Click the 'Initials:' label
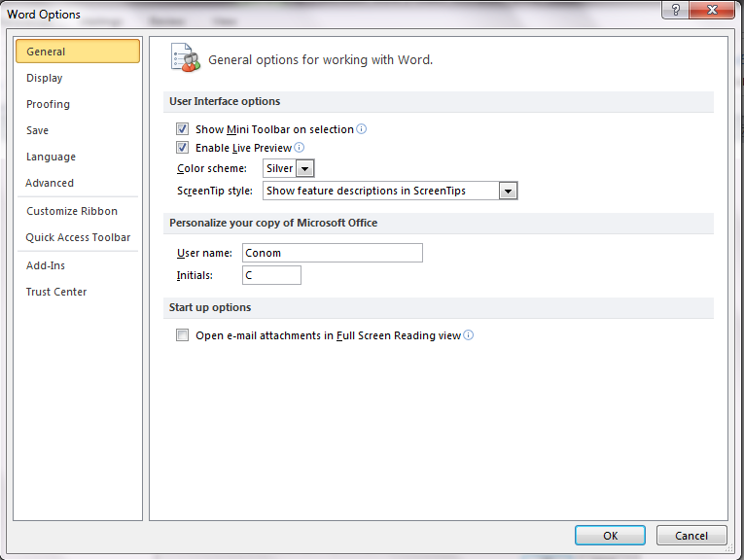The height and width of the screenshot is (560, 744). coord(195,275)
